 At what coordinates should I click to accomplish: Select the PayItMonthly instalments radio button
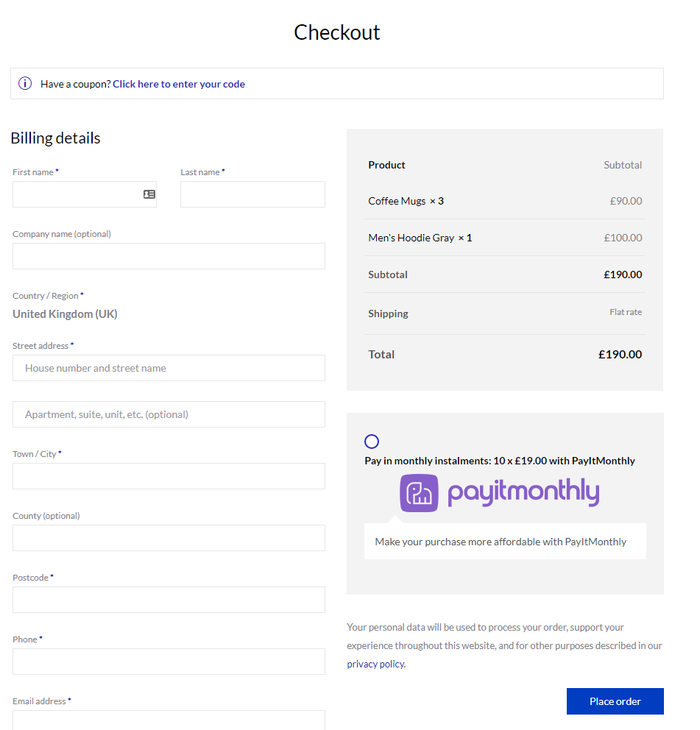click(372, 442)
